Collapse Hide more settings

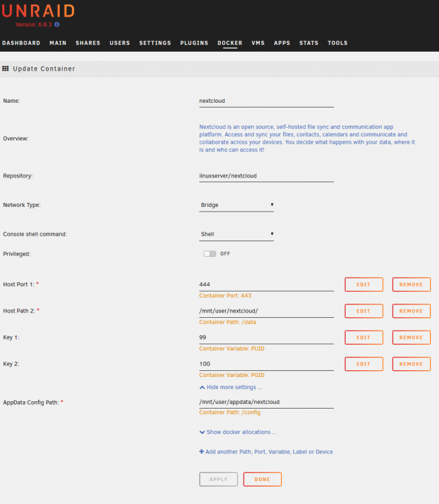(231, 387)
